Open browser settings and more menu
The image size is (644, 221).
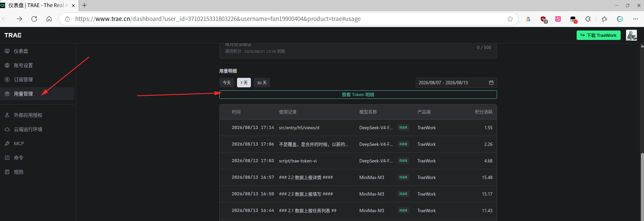click(636, 19)
